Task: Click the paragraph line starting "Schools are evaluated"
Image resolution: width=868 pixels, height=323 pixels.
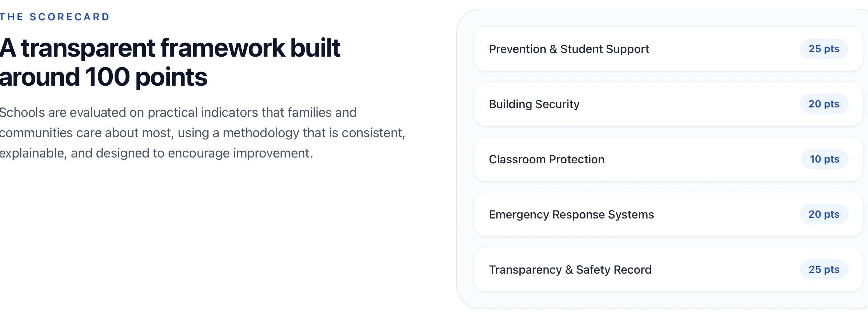Action: coord(178,113)
